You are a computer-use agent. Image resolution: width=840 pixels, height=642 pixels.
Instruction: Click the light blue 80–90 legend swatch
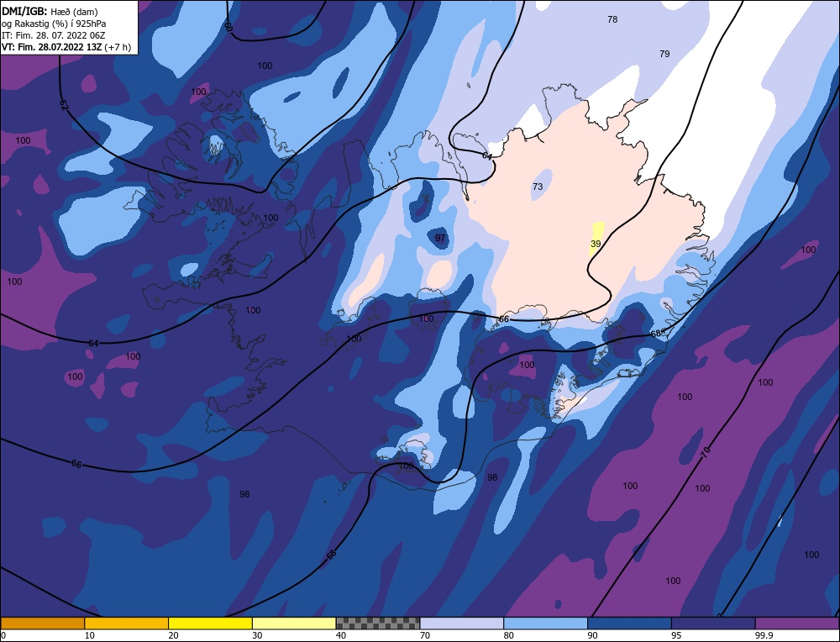(x=545, y=623)
